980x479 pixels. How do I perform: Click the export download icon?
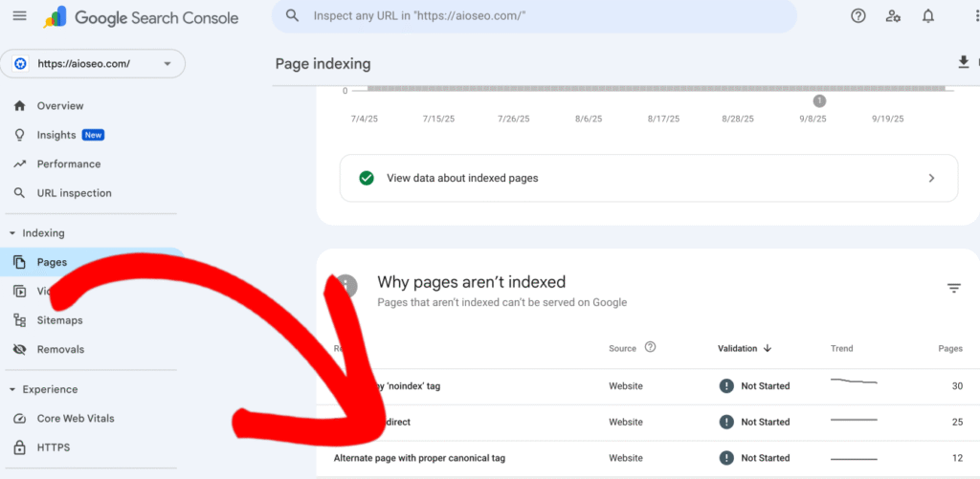963,62
